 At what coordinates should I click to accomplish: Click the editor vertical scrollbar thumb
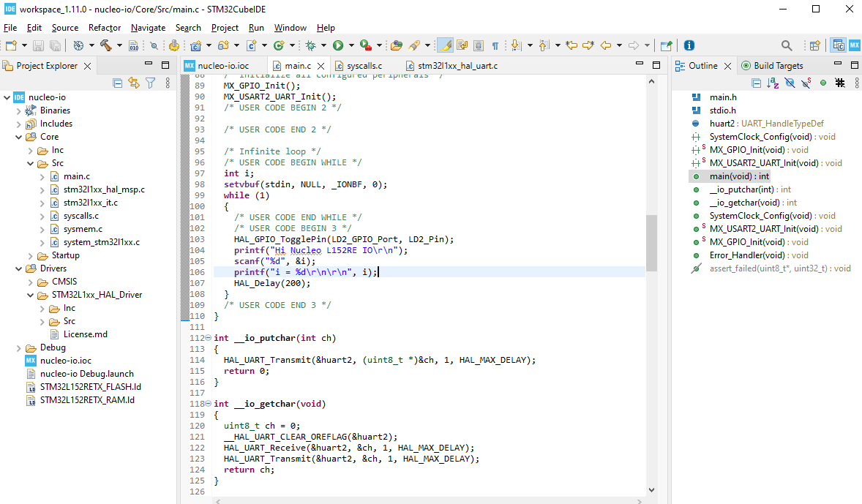tap(651, 243)
